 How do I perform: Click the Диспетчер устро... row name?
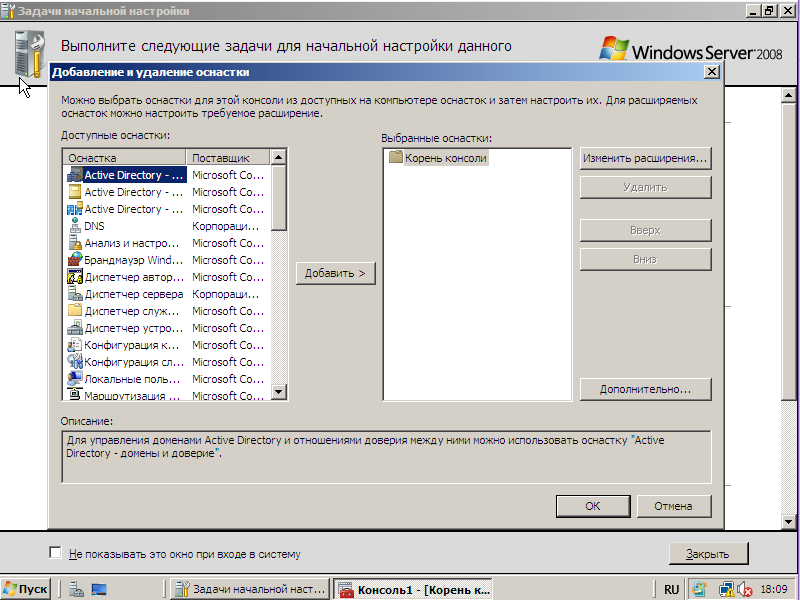[x=134, y=328]
